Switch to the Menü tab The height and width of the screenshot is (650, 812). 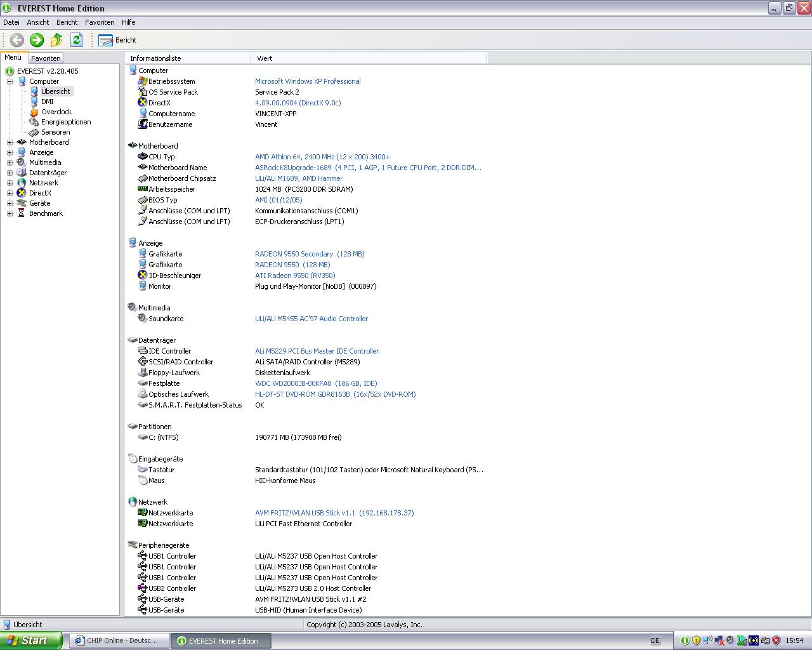[x=13, y=57]
